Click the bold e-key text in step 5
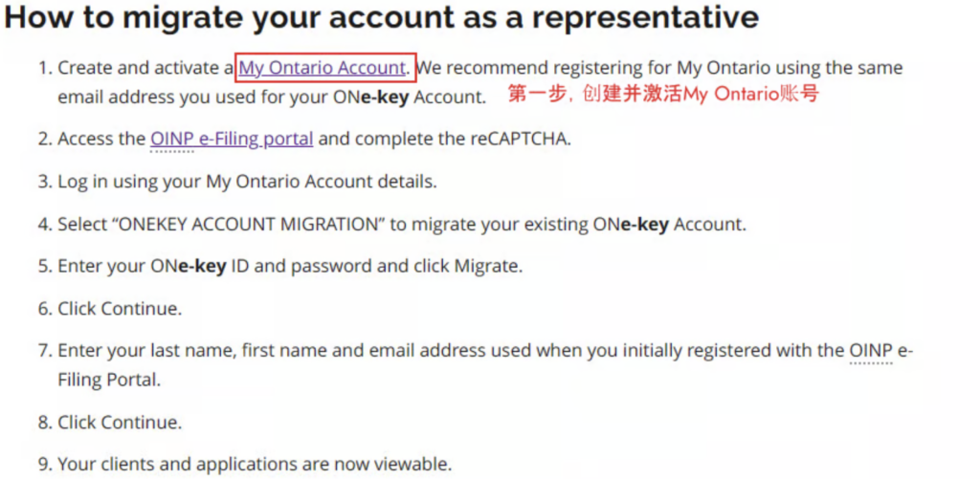 [203, 267]
